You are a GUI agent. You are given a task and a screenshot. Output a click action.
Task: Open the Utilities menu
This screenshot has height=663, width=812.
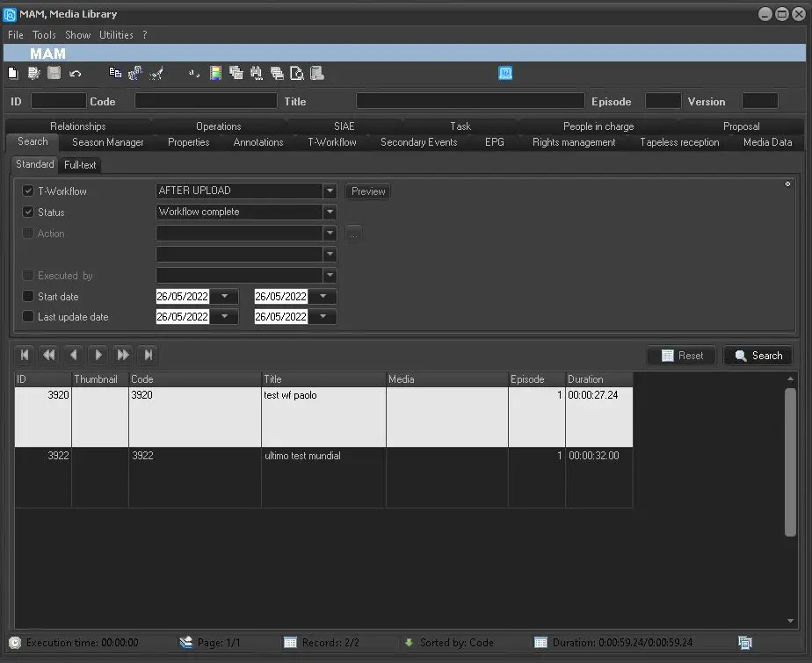pos(116,35)
